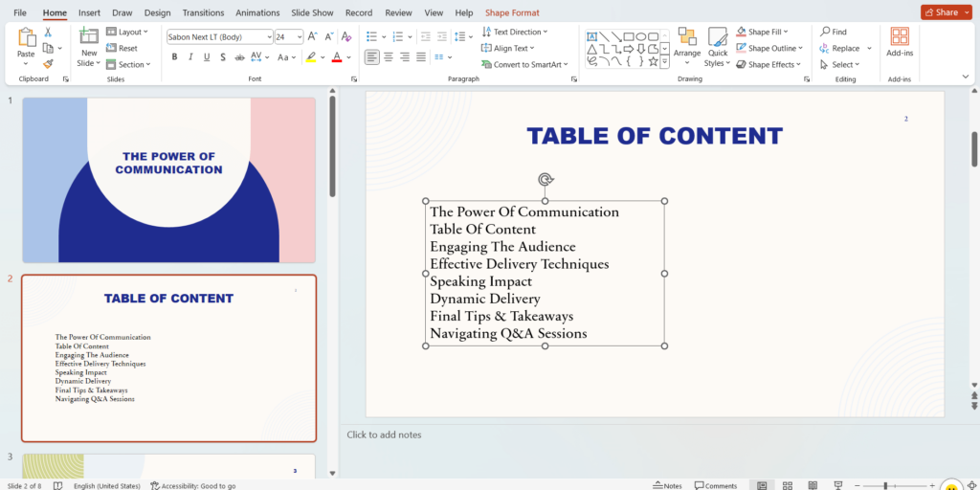Toggle Underline formatting
This screenshot has height=490, width=980.
(209, 57)
